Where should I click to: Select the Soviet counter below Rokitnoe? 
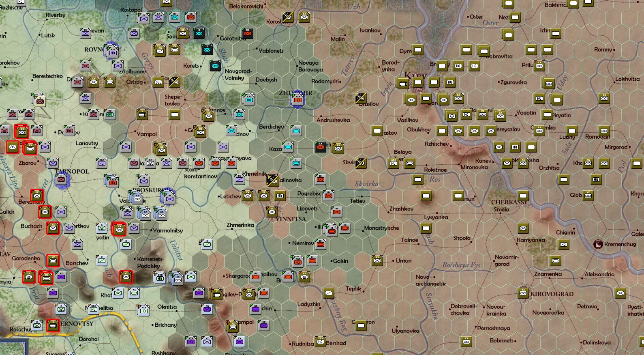[x=418, y=179]
